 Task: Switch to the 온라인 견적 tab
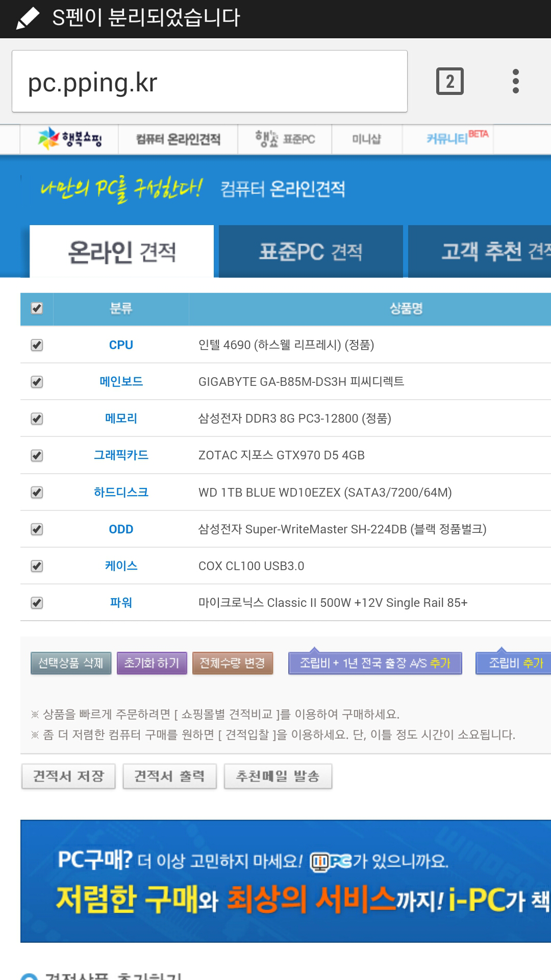[x=122, y=251]
